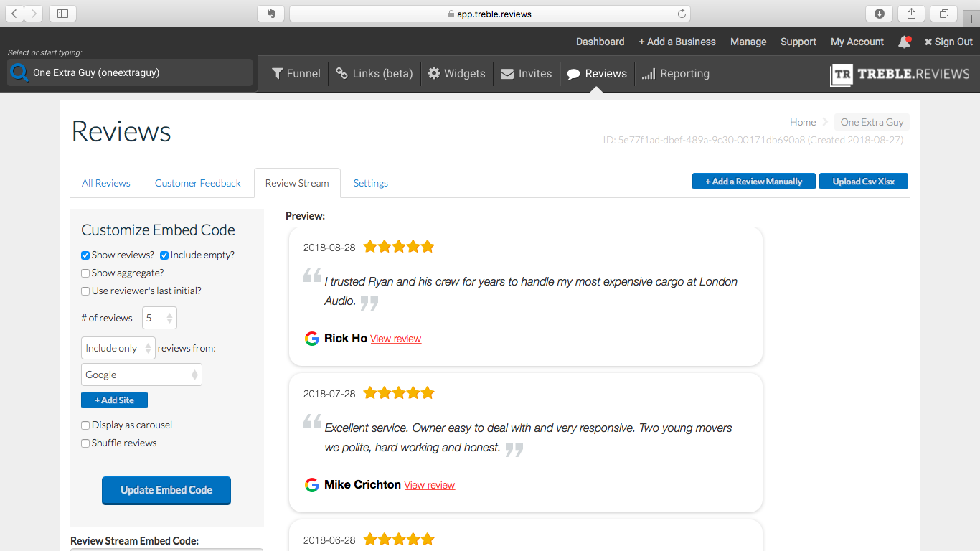Enable Show aggregate checkbox
The height and width of the screenshot is (551, 980).
point(85,273)
